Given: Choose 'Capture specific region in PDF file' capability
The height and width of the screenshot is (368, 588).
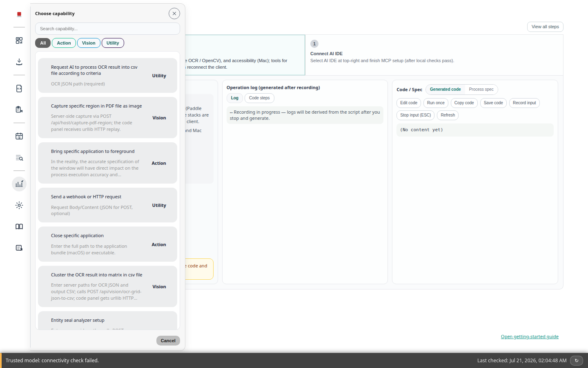Looking at the screenshot, I should [107, 118].
